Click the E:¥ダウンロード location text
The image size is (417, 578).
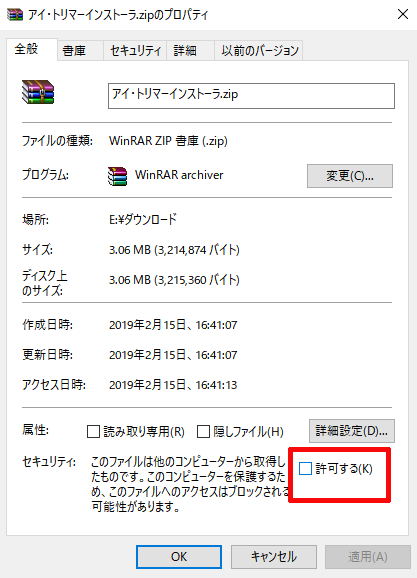click(x=143, y=219)
